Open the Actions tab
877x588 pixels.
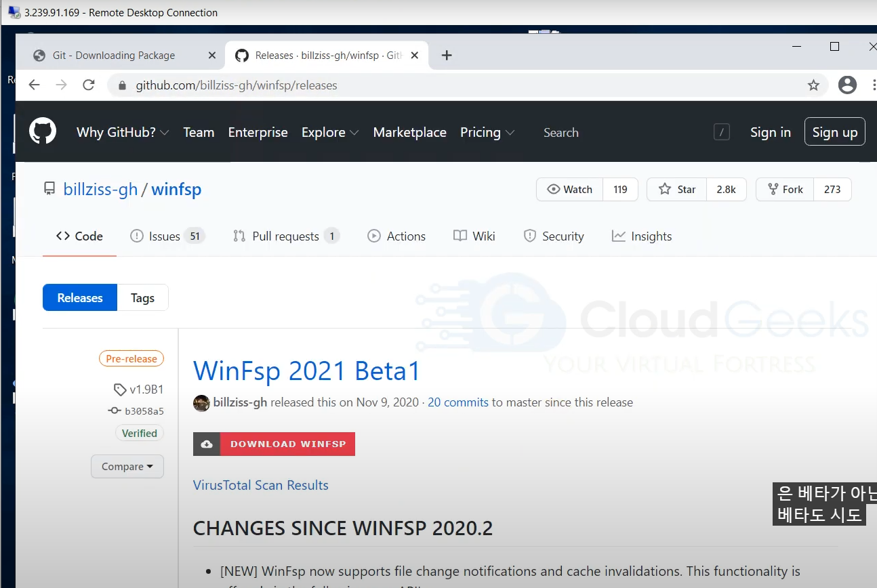click(x=396, y=236)
